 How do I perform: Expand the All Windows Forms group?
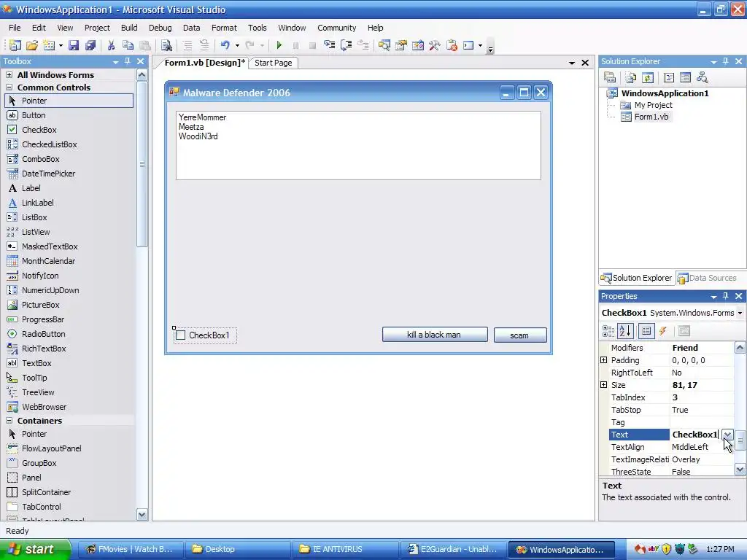[9, 75]
